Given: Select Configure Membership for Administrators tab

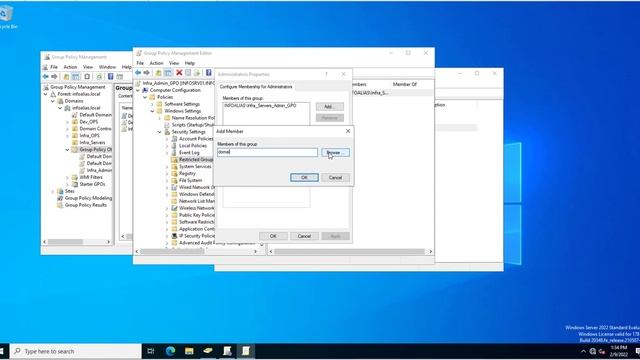Looking at the screenshot, I should click(x=256, y=87).
